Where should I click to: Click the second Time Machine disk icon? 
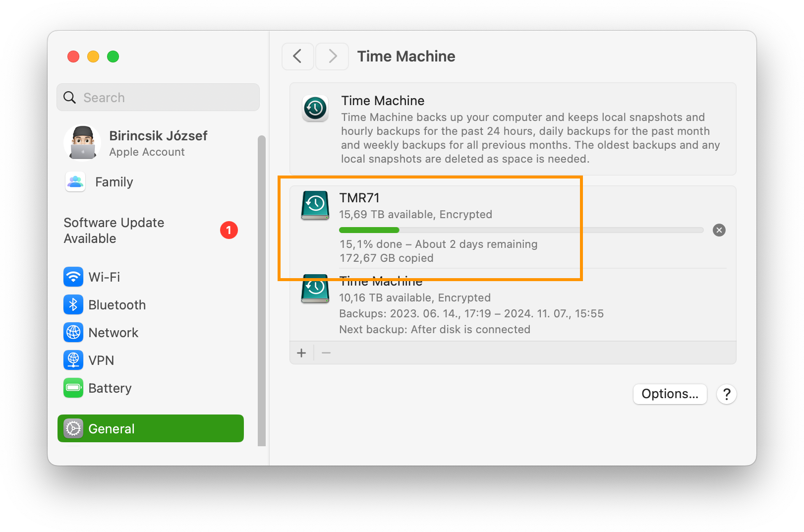coord(315,289)
